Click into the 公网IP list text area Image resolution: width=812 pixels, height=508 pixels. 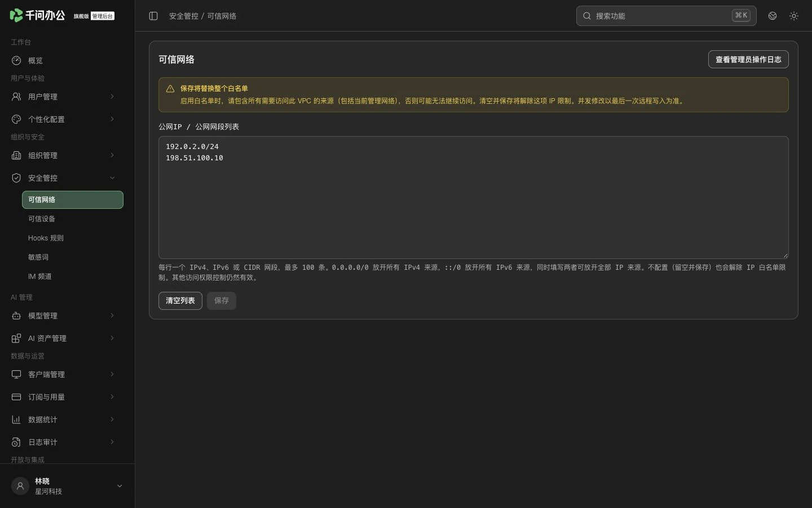[474, 198]
